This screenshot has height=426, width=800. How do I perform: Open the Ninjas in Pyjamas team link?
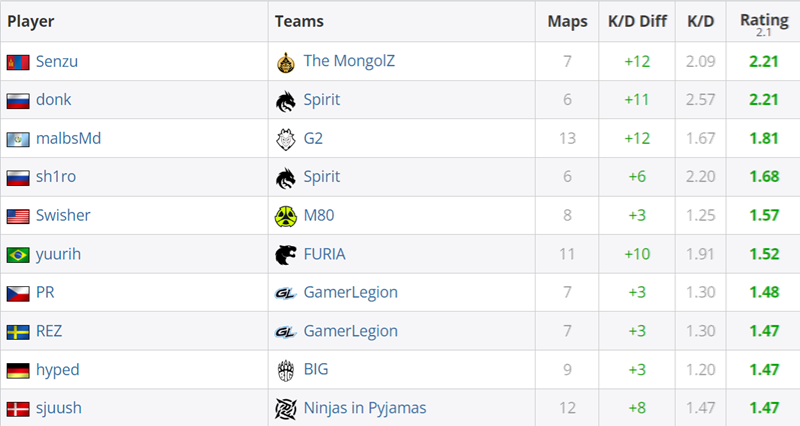point(365,408)
